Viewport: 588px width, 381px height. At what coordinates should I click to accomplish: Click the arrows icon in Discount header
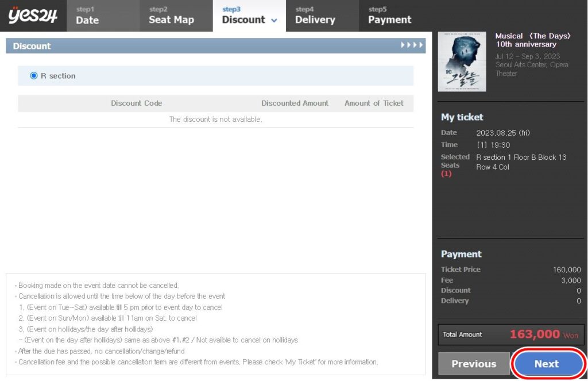click(x=412, y=45)
